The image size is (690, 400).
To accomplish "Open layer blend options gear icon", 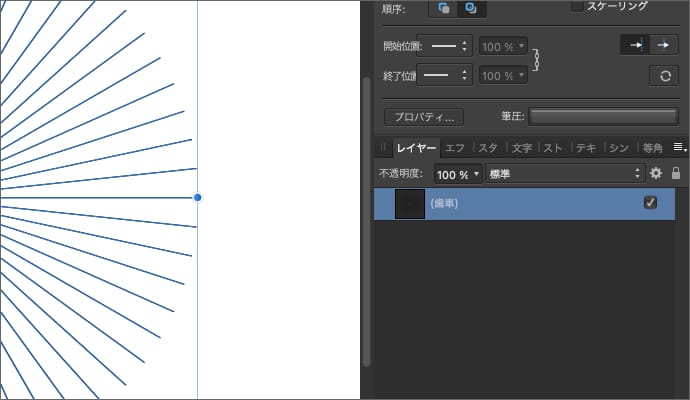I will [656, 173].
